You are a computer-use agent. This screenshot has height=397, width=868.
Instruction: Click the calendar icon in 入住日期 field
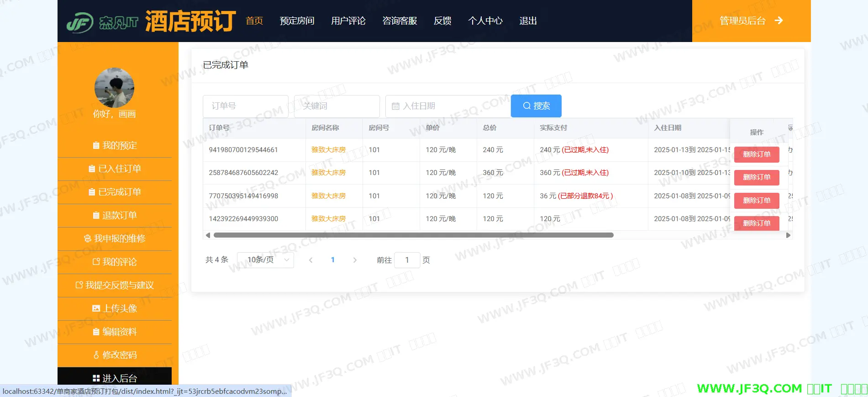pyautogui.click(x=395, y=106)
